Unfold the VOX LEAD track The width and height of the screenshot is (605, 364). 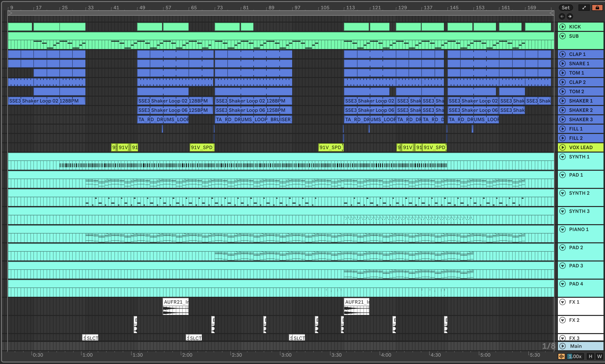[x=563, y=147]
